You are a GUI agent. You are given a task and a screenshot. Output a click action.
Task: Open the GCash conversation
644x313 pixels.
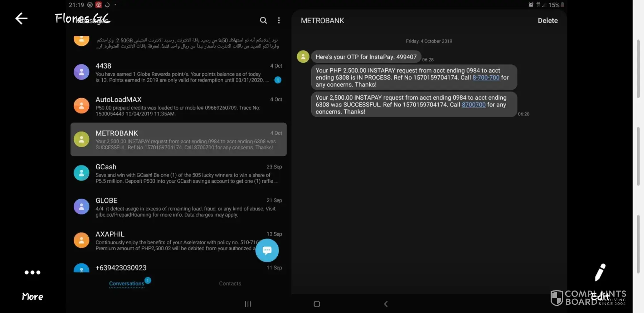pyautogui.click(x=179, y=173)
